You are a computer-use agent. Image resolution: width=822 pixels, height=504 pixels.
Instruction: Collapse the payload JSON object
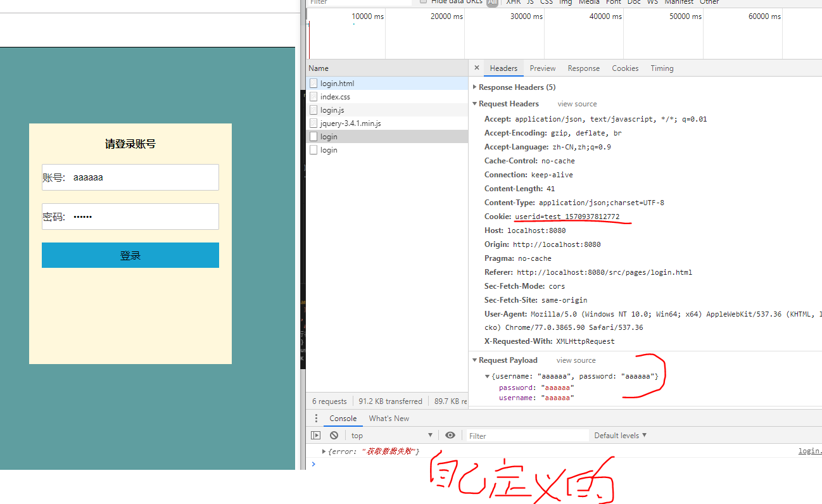pyautogui.click(x=487, y=376)
